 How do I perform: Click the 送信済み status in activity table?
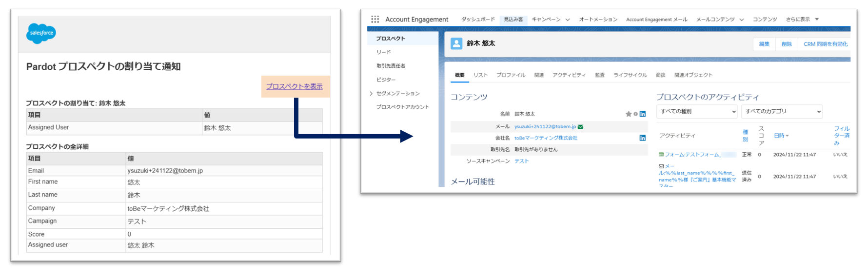[747, 176]
